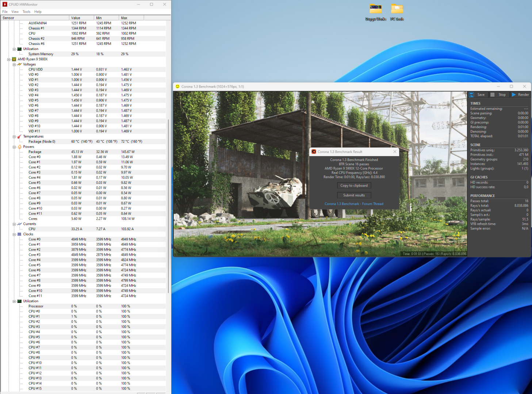The height and width of the screenshot is (394, 532).
Task: Collapse the Utilization group containing Processor
Action: [14, 302]
